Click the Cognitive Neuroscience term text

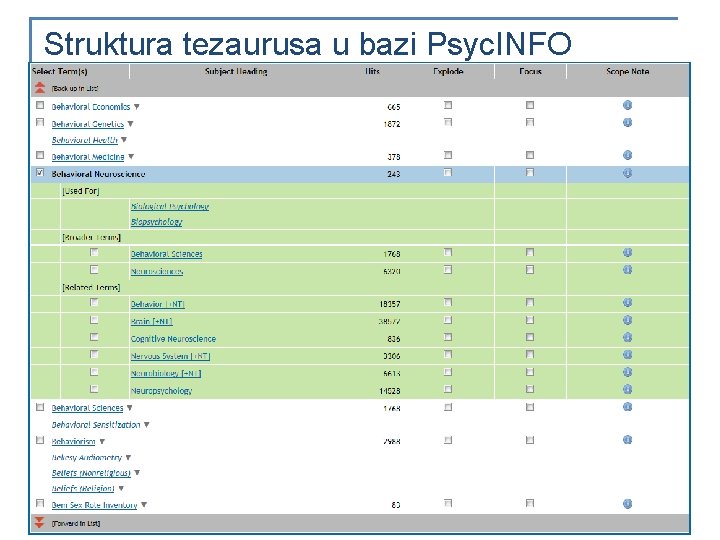point(173,339)
